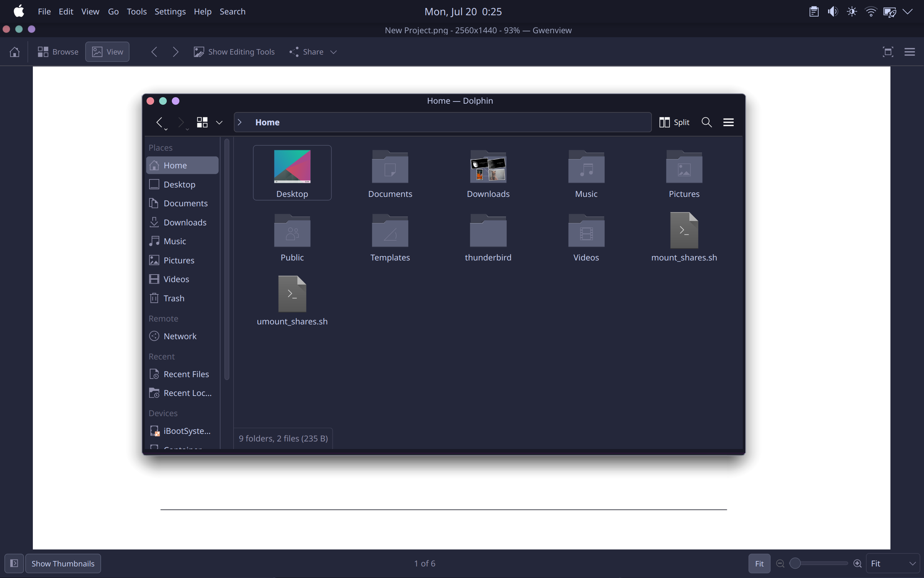Open the Go menu
924x578 pixels.
(113, 12)
